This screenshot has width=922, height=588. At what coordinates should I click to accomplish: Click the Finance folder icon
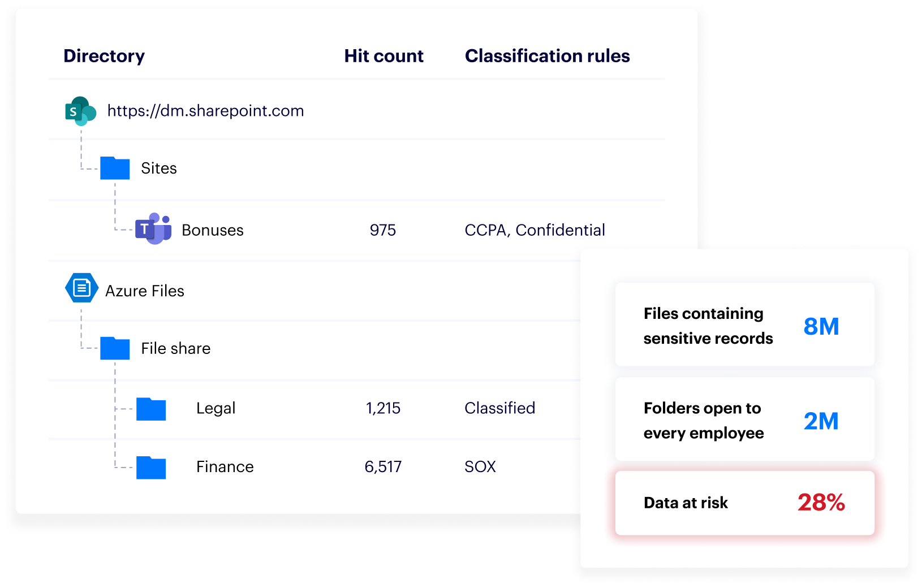pos(151,468)
